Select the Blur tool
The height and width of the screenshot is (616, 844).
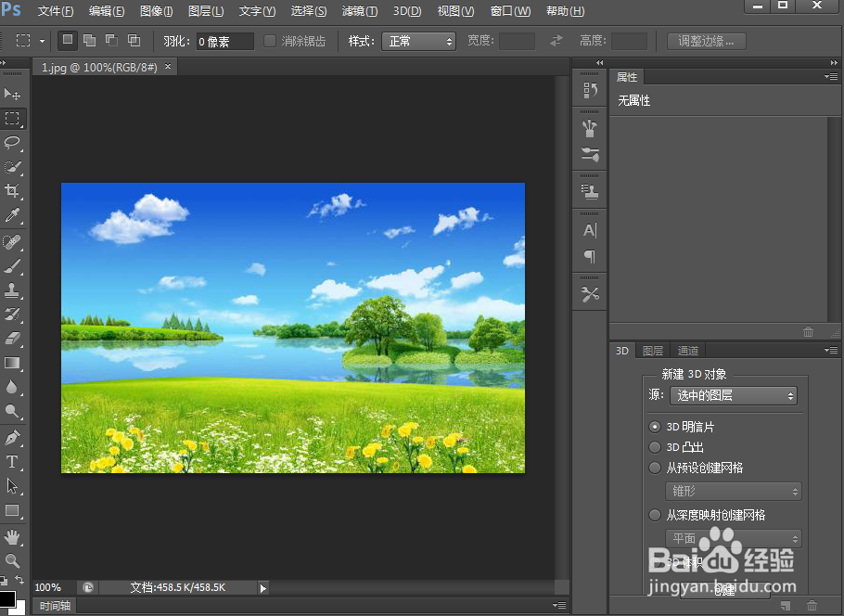point(12,387)
